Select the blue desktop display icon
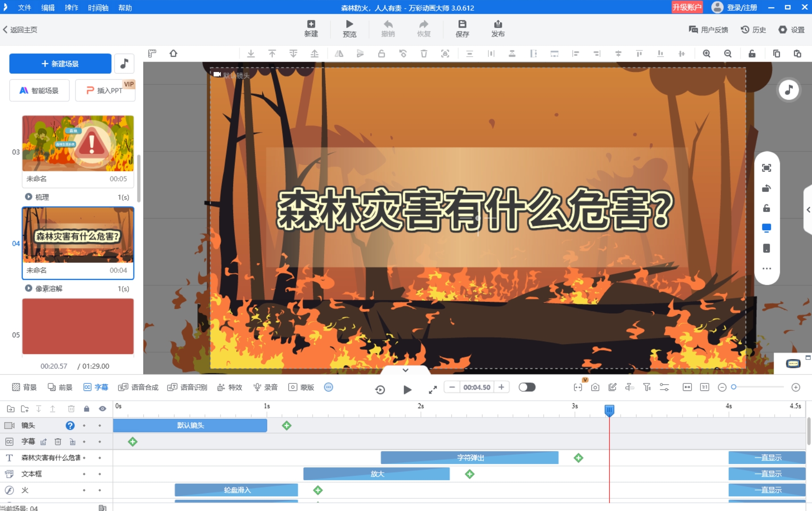This screenshot has width=812, height=511. pos(766,228)
